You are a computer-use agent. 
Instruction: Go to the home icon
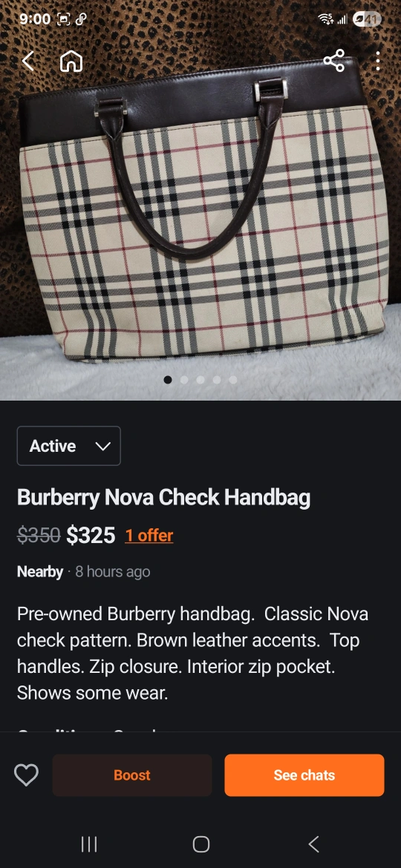tap(71, 61)
